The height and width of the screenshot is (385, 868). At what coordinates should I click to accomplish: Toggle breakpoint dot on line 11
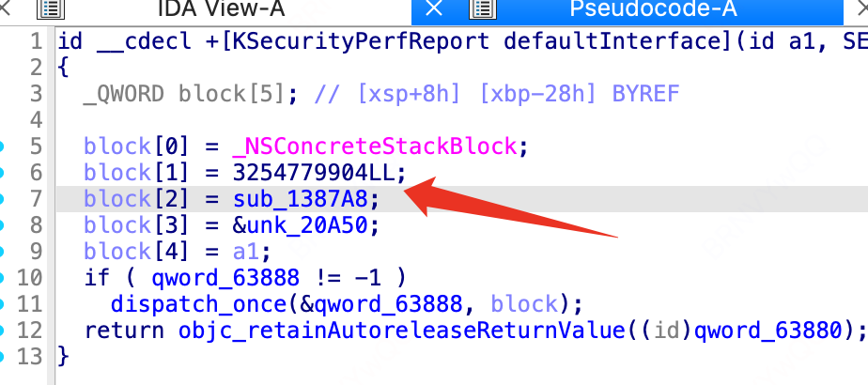[x=2, y=303]
